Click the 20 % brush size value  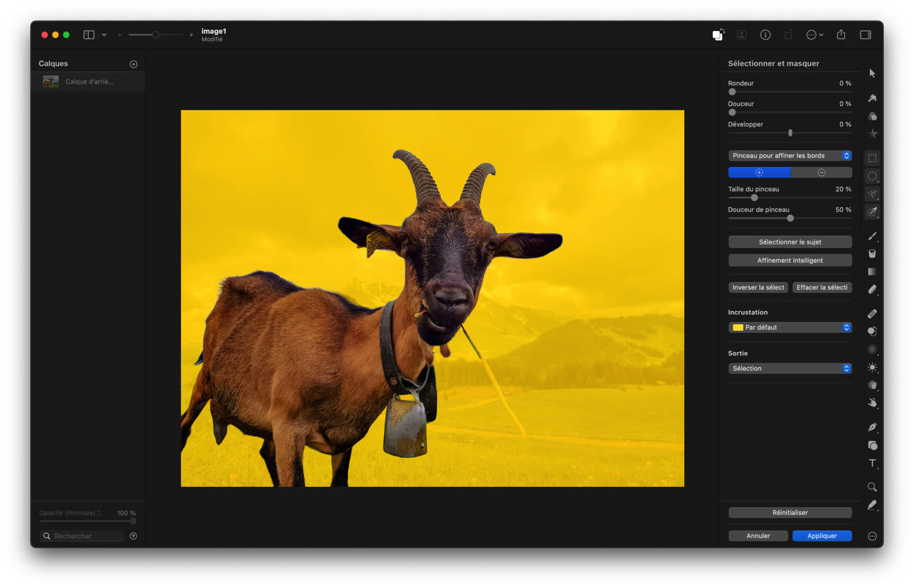(843, 189)
